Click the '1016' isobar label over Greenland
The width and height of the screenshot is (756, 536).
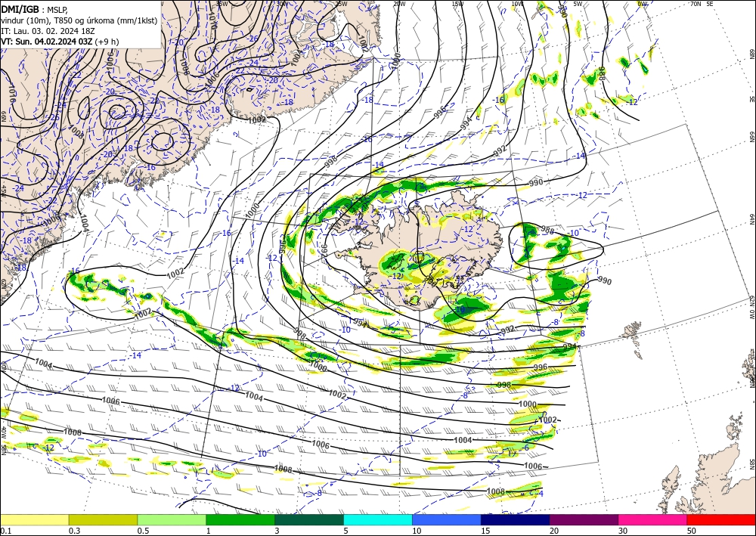coord(11,93)
